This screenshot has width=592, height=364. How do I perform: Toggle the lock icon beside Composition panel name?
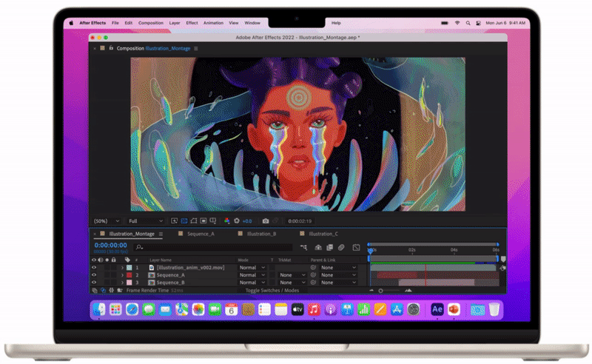(x=111, y=48)
